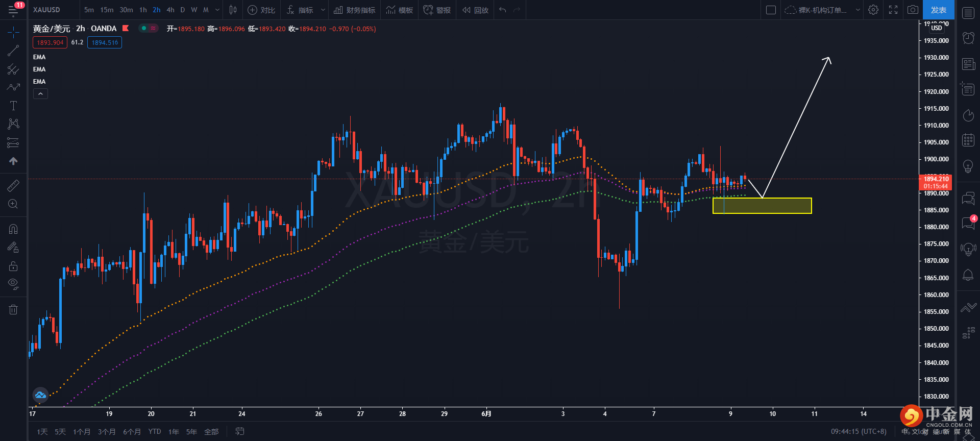980x441 pixels.
Task: Toggle the lock all drawings tool
Action: click(x=13, y=266)
